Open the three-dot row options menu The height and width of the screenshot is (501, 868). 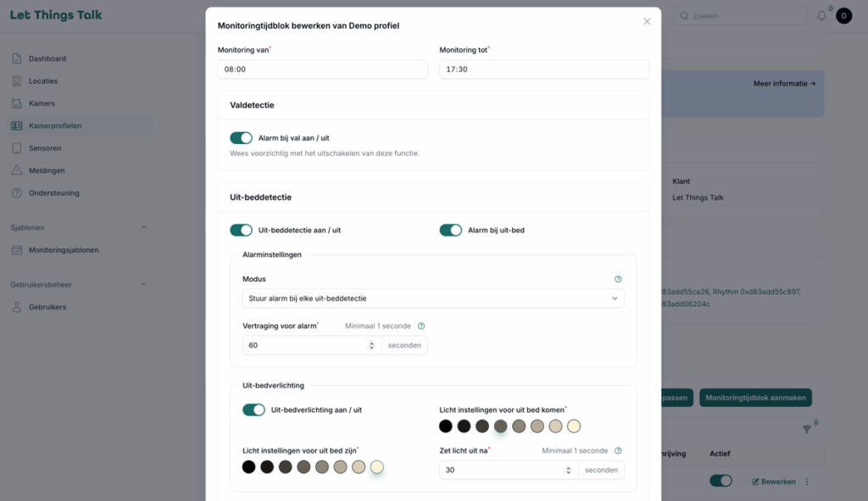coord(807,482)
